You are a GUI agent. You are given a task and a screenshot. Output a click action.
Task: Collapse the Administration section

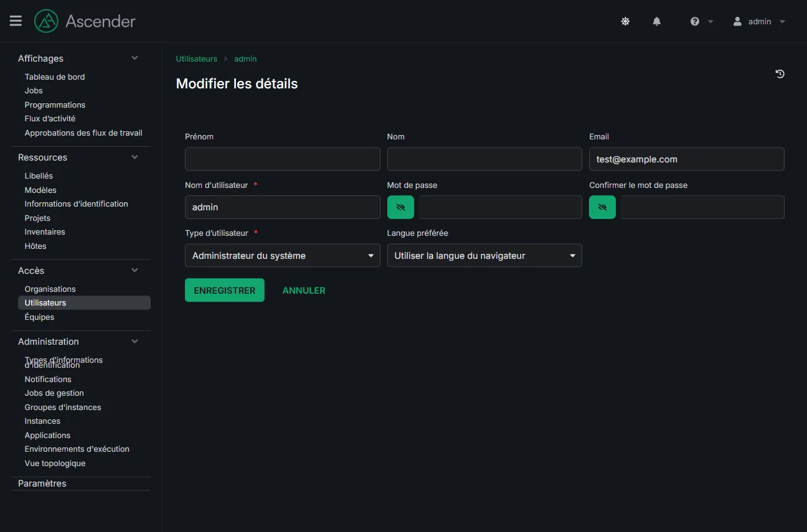[134, 341]
